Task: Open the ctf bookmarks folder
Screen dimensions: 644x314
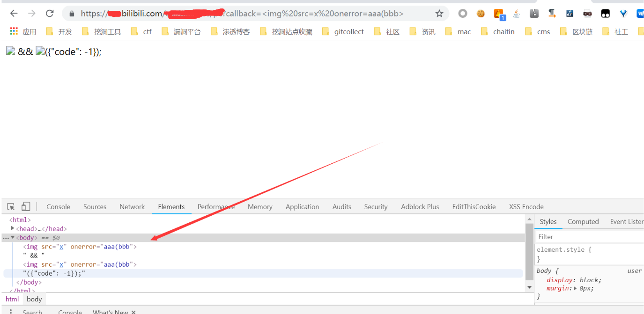Action: tap(141, 31)
